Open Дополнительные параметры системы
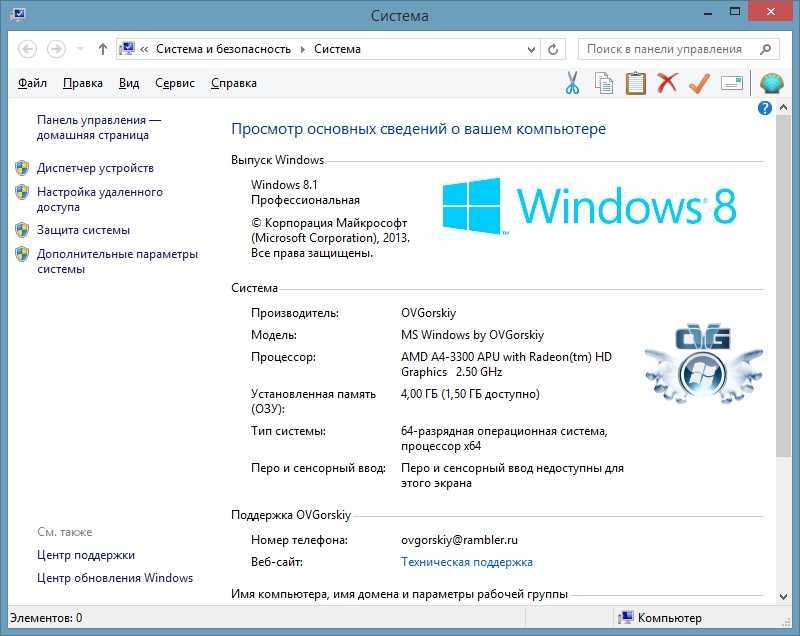800x636 pixels. point(117,261)
